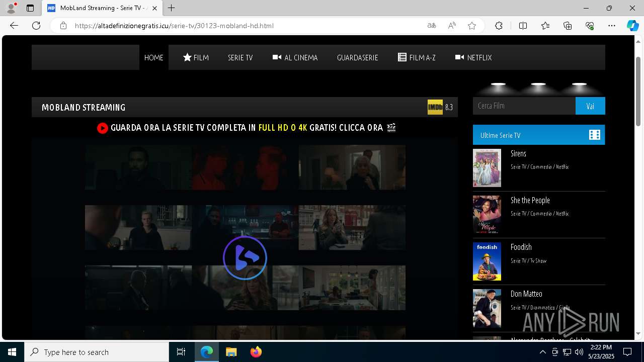644x362 pixels.
Task: Refresh the current page
Action: (36, 26)
